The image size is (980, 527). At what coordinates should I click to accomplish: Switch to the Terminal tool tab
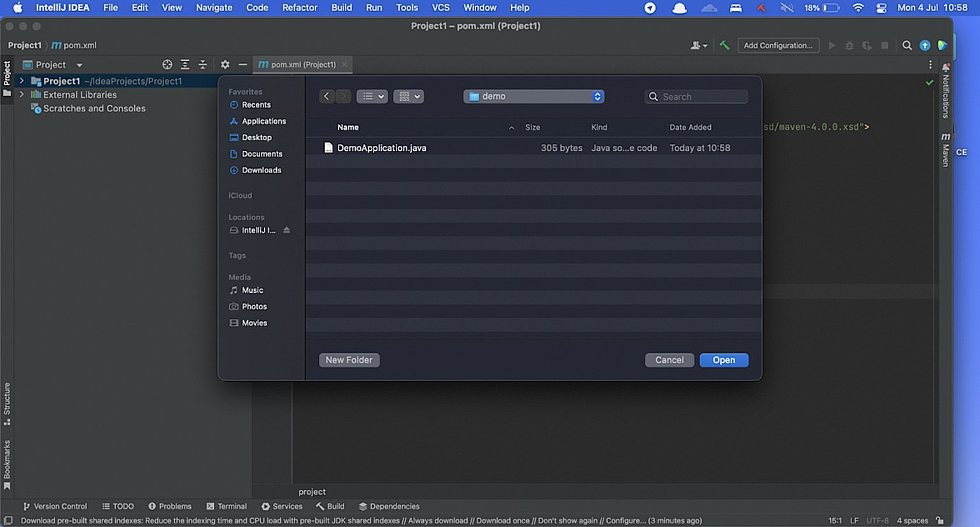tap(227, 506)
